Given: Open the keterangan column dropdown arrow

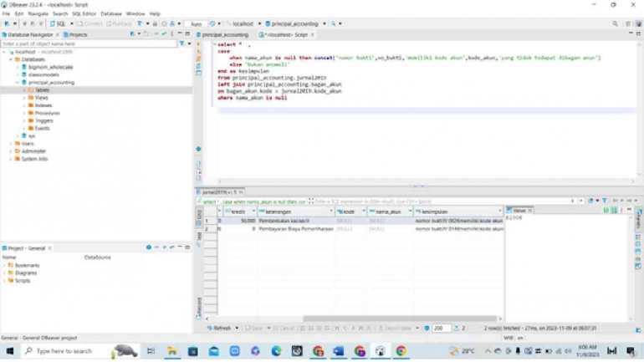Looking at the screenshot, I should point(331,212).
